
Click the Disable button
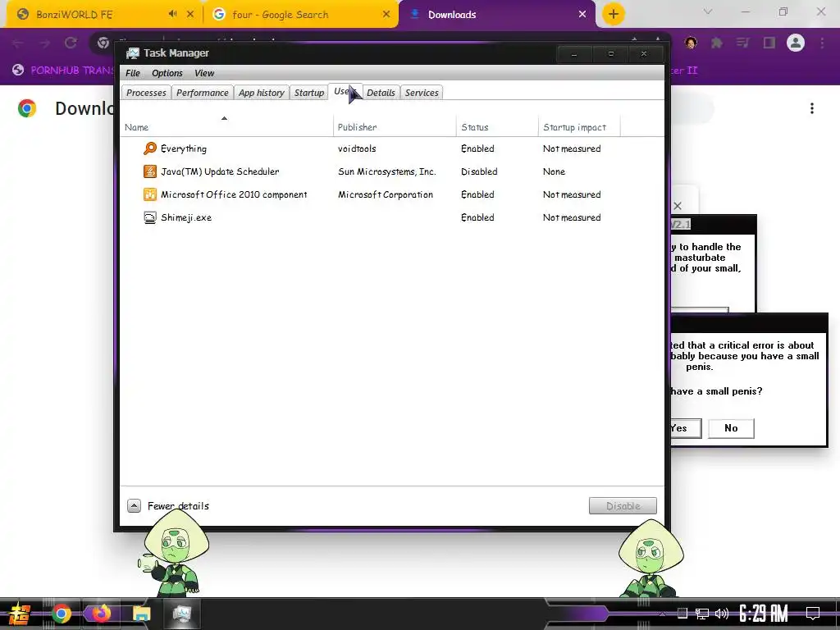(623, 505)
